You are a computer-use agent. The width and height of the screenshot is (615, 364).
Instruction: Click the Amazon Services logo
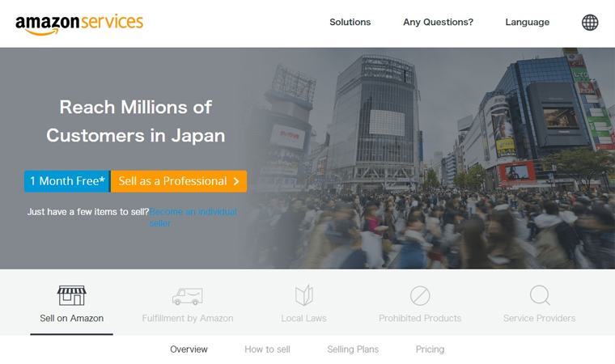[x=79, y=23]
